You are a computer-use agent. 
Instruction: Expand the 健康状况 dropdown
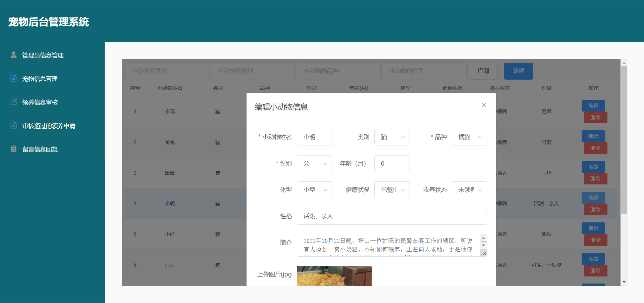392,190
